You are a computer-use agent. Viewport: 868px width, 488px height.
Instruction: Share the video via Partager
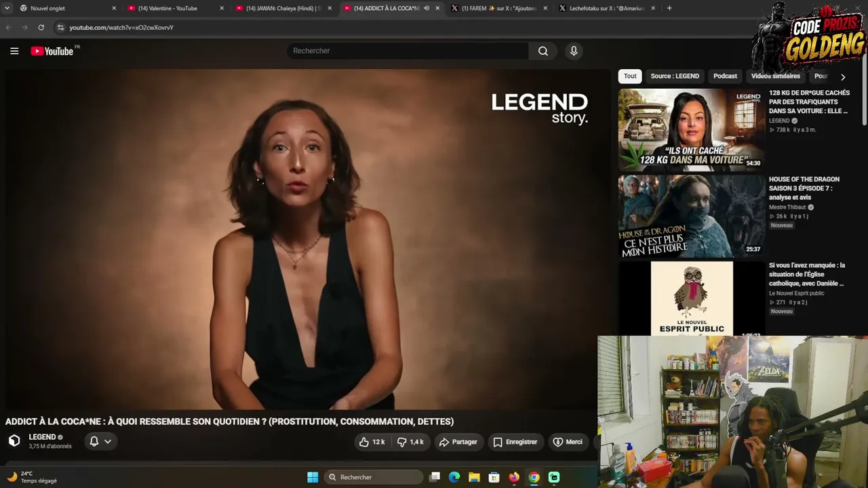[458, 442]
